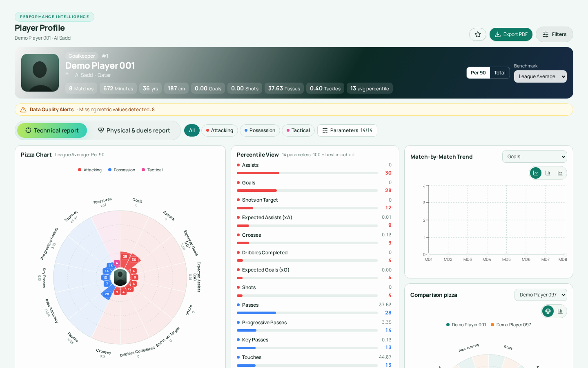
Task: Toggle the Possession filter chip
Action: pos(260,130)
